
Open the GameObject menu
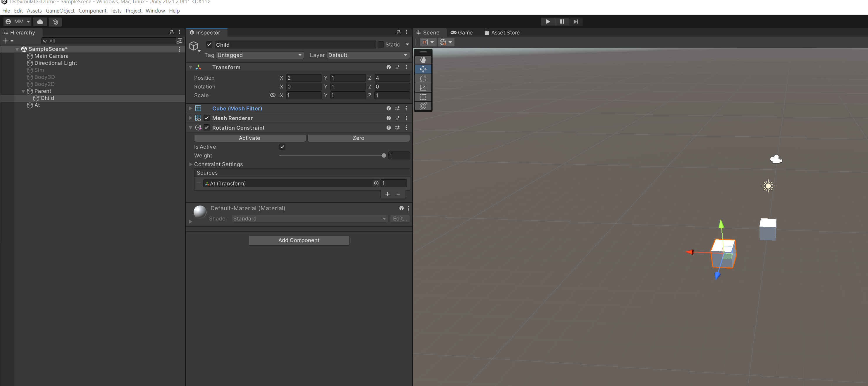click(60, 11)
